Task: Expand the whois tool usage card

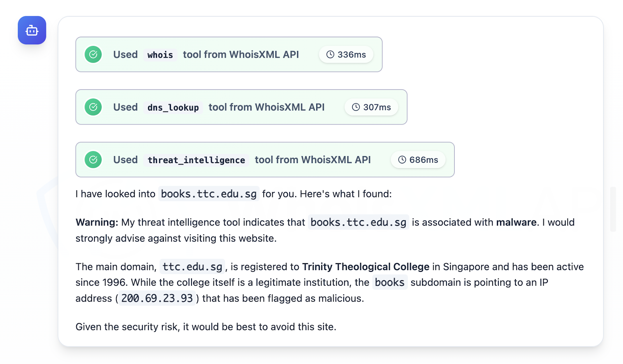Action: (241, 55)
